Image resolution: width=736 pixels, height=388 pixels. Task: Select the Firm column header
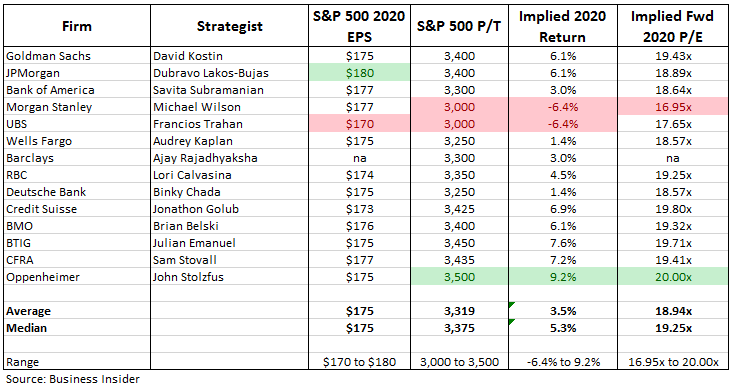pos(77,26)
